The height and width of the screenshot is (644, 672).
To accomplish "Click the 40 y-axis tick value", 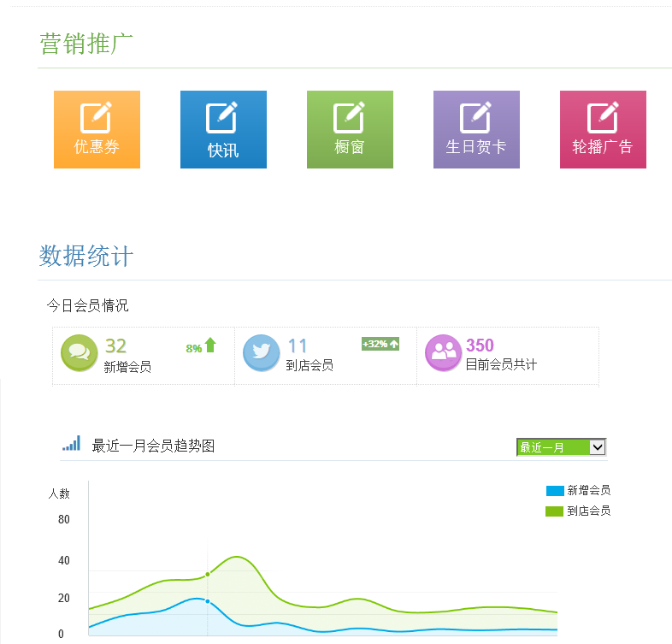I will (64, 560).
